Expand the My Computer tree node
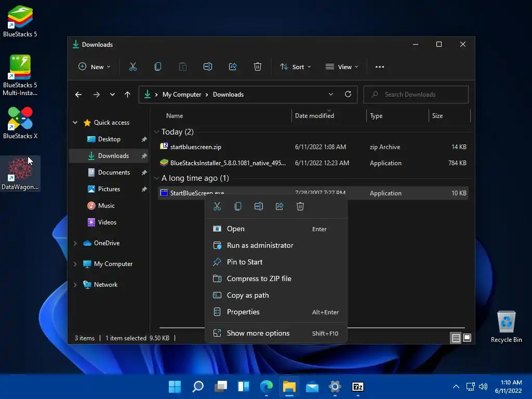This screenshot has height=399, width=532. point(75,264)
